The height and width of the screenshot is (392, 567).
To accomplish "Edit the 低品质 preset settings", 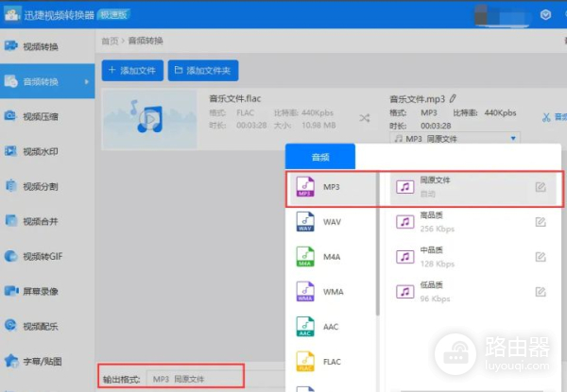I will tap(541, 292).
